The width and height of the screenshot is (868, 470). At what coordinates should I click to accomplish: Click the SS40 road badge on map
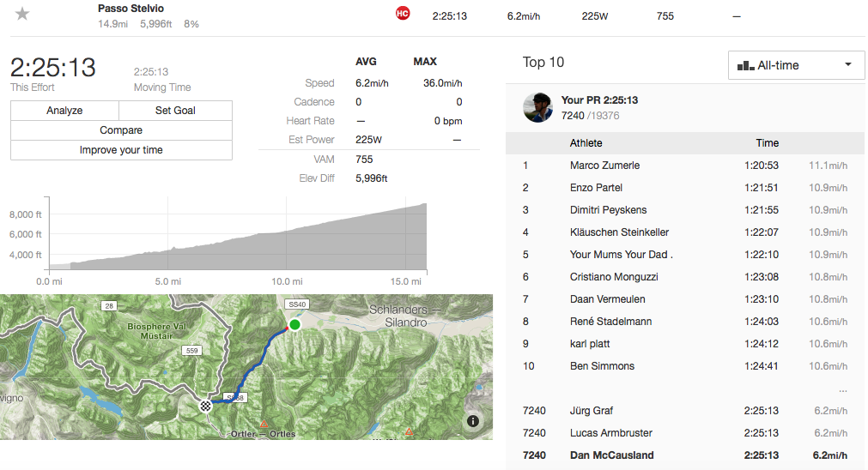point(297,304)
